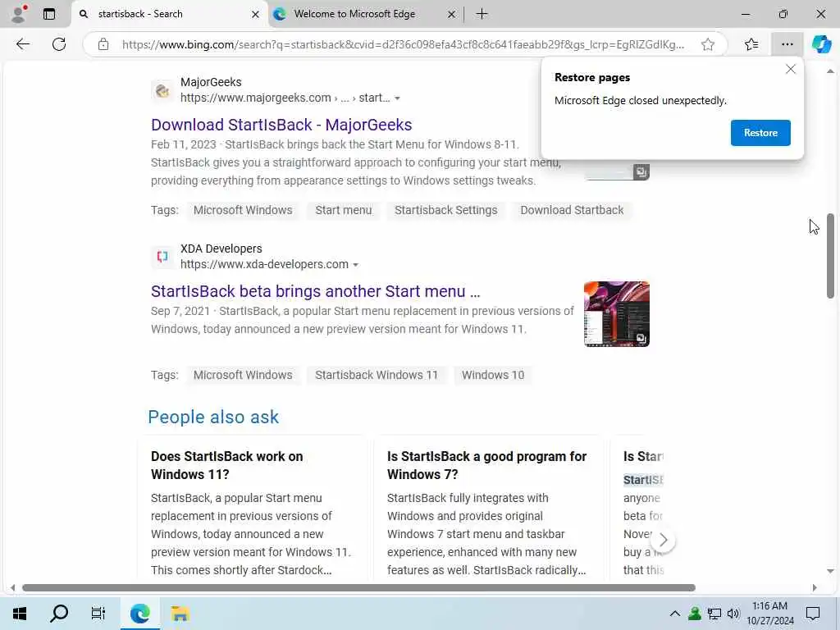The width and height of the screenshot is (840, 630).
Task: Select the Startisback Settings tag
Action: [445, 210]
